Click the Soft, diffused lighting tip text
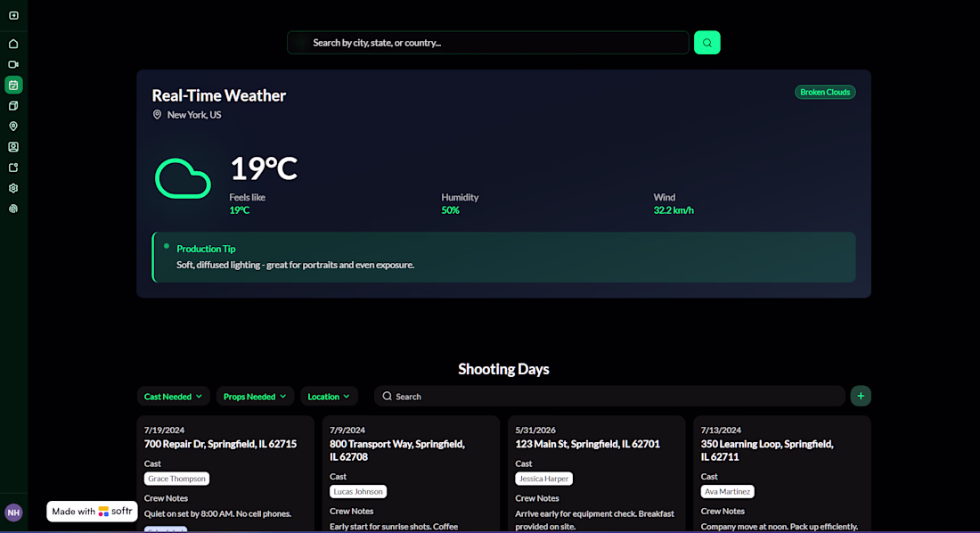Viewport: 980px width, 533px height. click(295, 266)
